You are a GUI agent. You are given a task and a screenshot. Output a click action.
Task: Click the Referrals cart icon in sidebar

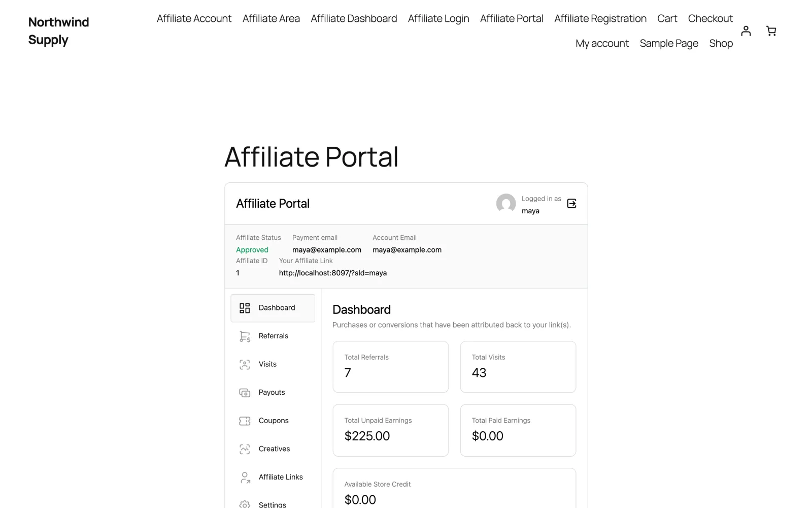pyautogui.click(x=245, y=336)
